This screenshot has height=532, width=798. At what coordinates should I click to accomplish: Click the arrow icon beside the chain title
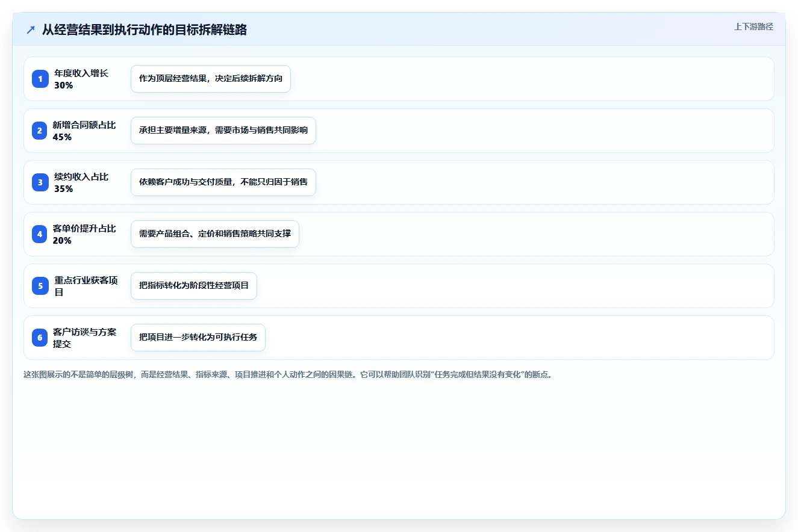[x=31, y=30]
